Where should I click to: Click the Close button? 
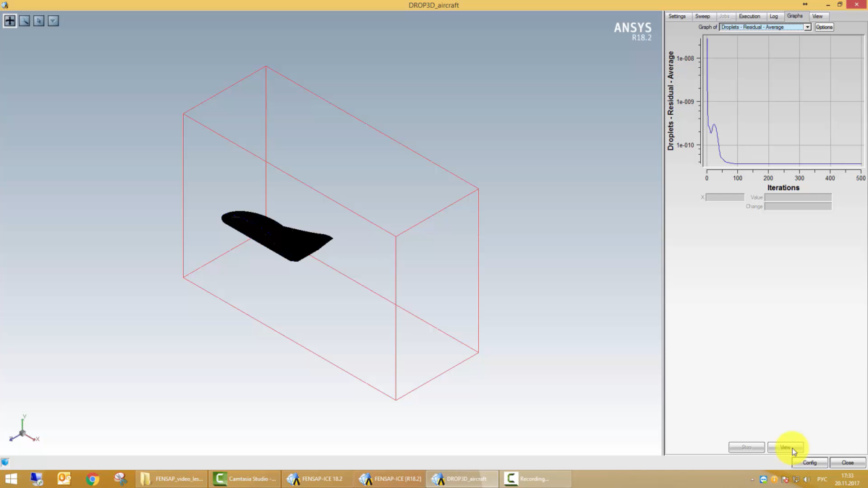[x=847, y=463]
